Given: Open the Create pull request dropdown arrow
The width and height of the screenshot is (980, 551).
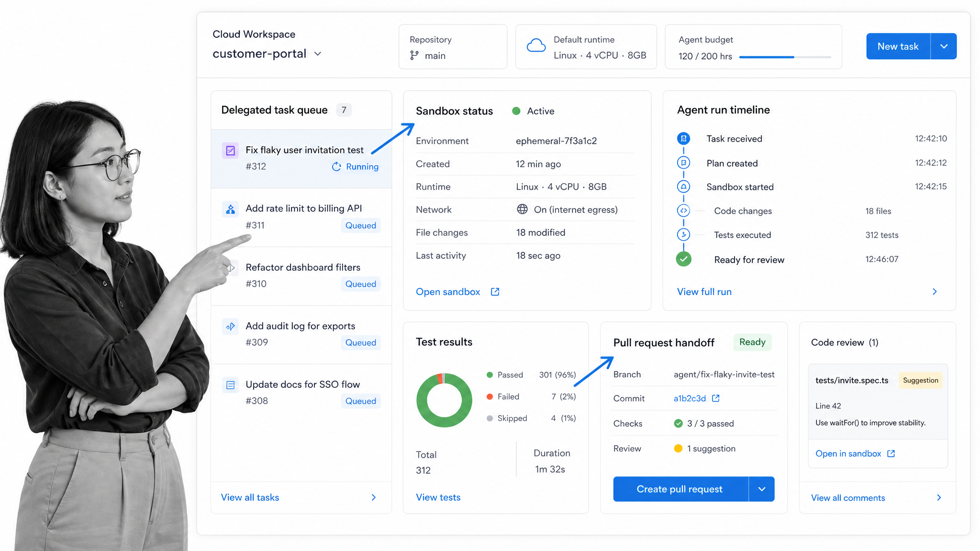Looking at the screenshot, I should 762,489.
